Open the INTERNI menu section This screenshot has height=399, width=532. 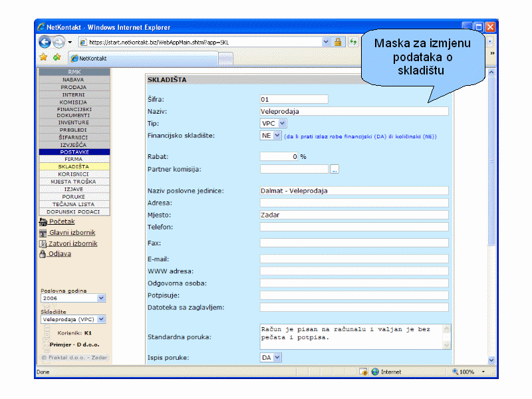pyautogui.click(x=74, y=94)
